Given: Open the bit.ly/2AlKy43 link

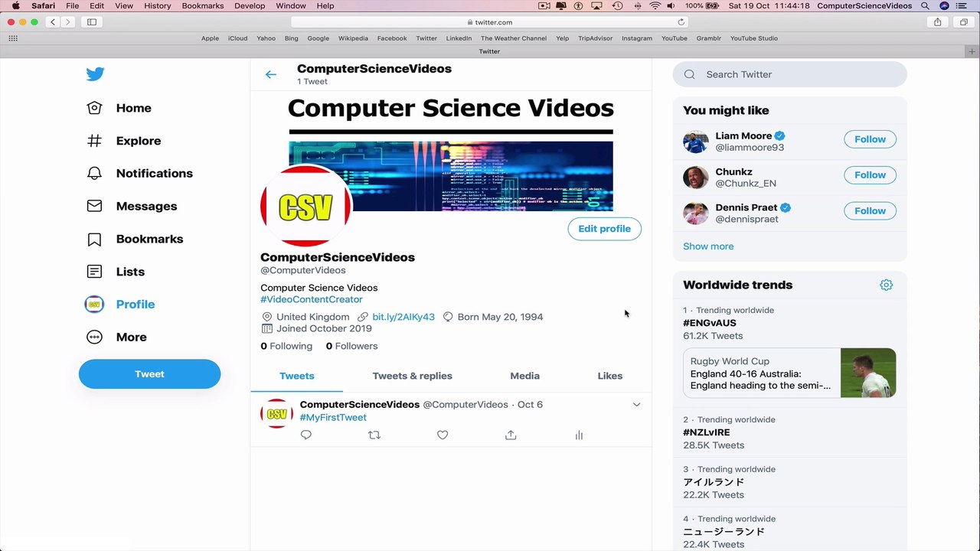Looking at the screenshot, I should pos(403,317).
